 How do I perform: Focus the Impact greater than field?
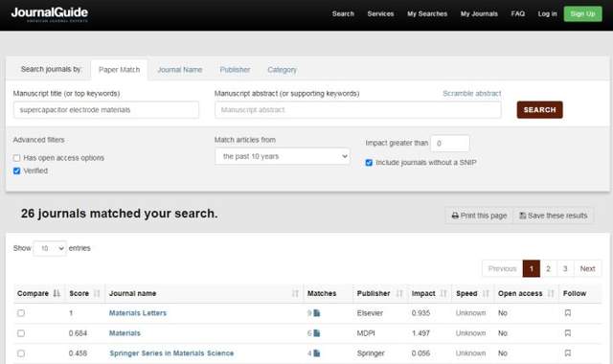pos(450,144)
